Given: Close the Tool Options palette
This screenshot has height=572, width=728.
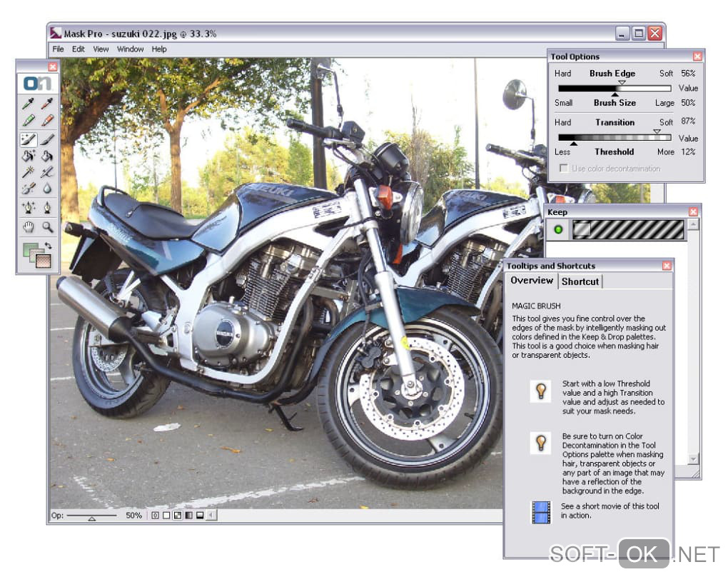Looking at the screenshot, I should click(x=697, y=56).
